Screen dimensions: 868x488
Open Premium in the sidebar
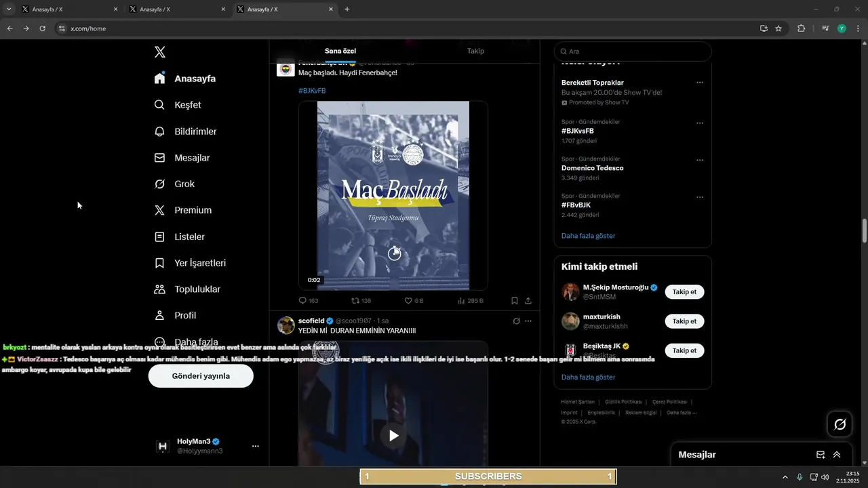click(x=183, y=210)
